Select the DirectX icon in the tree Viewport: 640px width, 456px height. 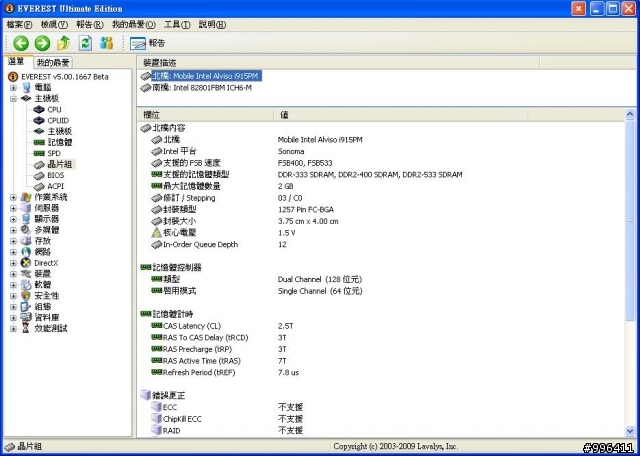26,263
